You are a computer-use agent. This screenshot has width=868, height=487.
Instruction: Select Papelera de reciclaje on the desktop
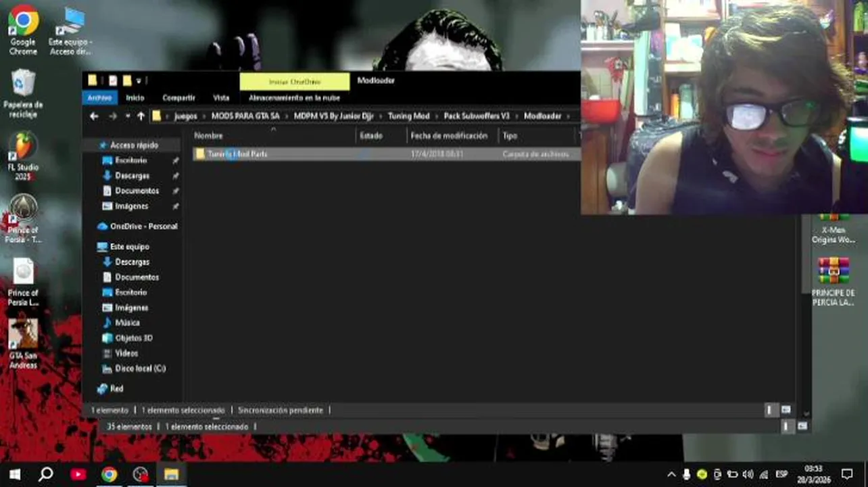[x=23, y=93]
